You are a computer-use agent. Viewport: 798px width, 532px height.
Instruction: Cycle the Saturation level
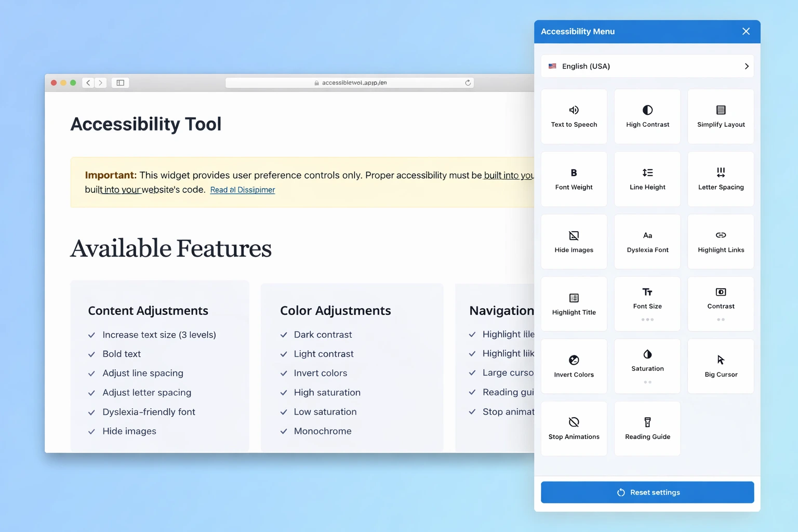pyautogui.click(x=647, y=366)
